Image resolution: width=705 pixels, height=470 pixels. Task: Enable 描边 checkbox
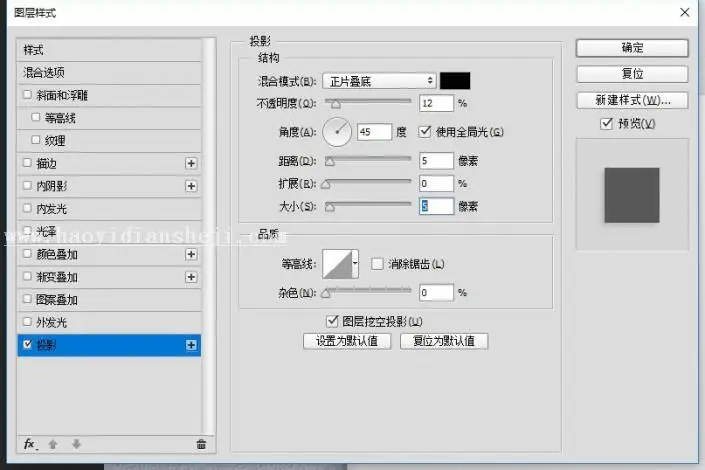point(27,162)
